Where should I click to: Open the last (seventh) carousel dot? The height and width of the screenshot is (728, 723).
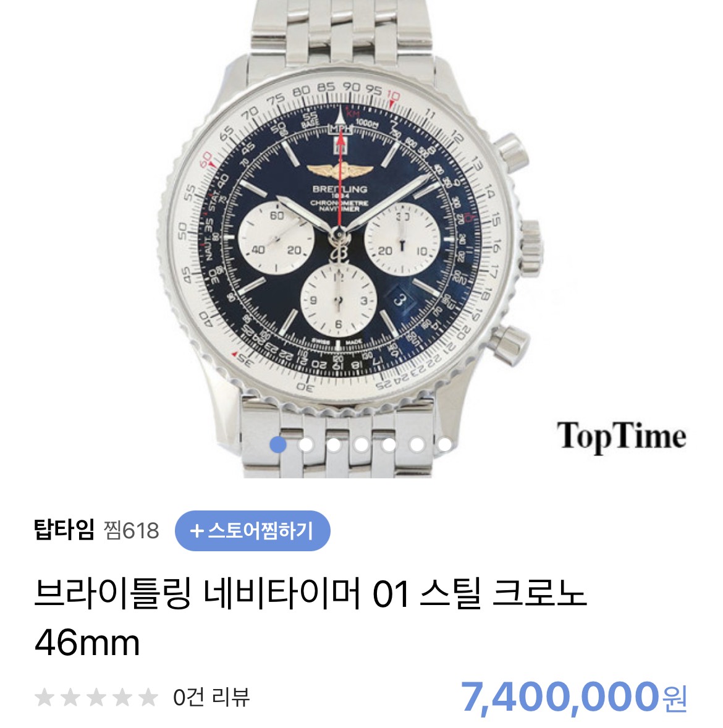coord(445,444)
